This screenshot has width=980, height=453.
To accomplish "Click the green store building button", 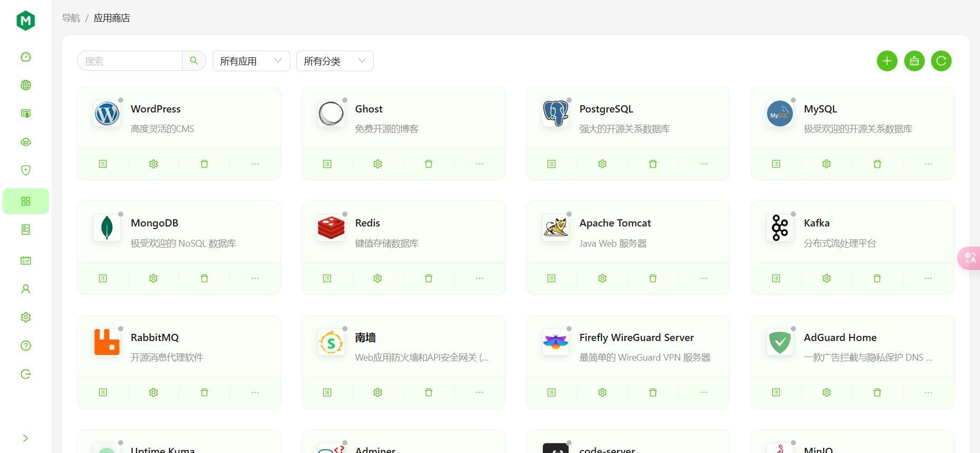I will point(915,61).
